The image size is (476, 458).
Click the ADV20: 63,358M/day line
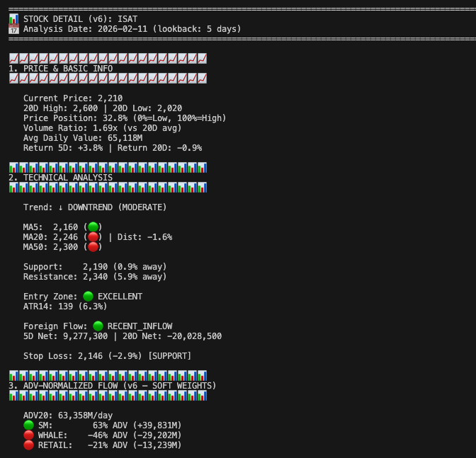tap(68, 416)
